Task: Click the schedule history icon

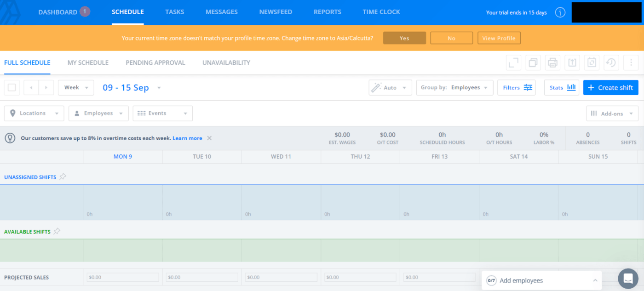Action: 611,63
